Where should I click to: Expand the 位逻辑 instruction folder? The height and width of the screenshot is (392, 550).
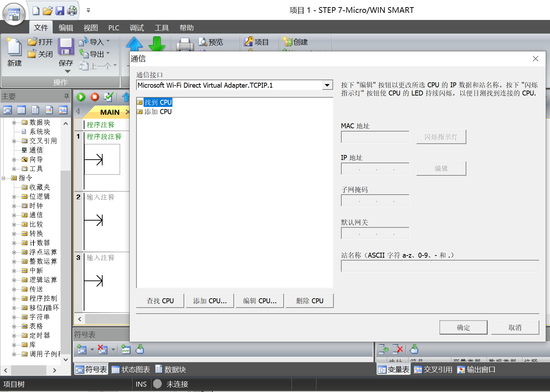[x=14, y=197]
